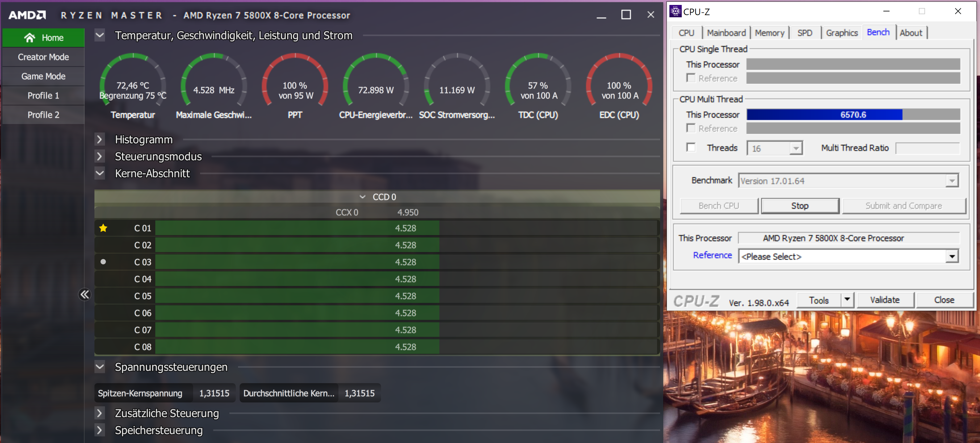
Task: Collapse the CCD 0 group
Action: point(362,197)
